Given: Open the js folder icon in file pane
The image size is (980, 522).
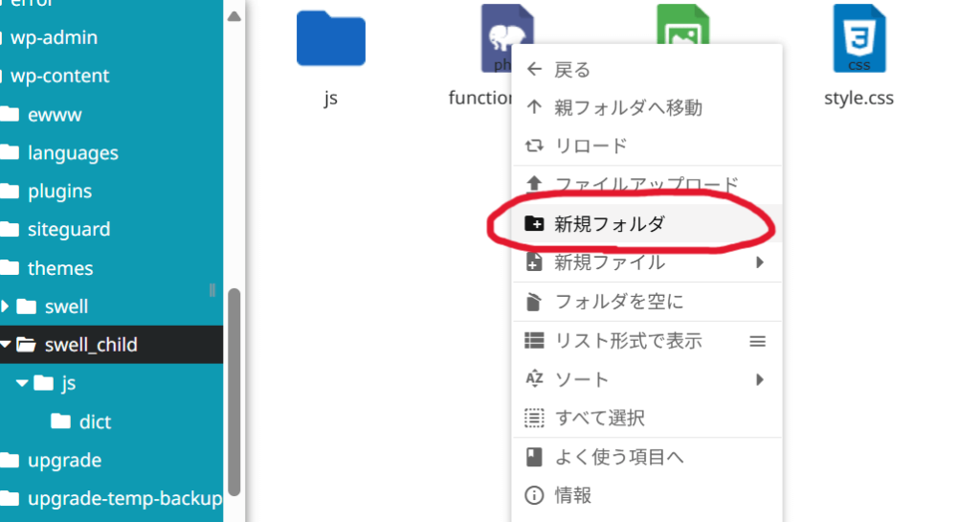Looking at the screenshot, I should 330,38.
